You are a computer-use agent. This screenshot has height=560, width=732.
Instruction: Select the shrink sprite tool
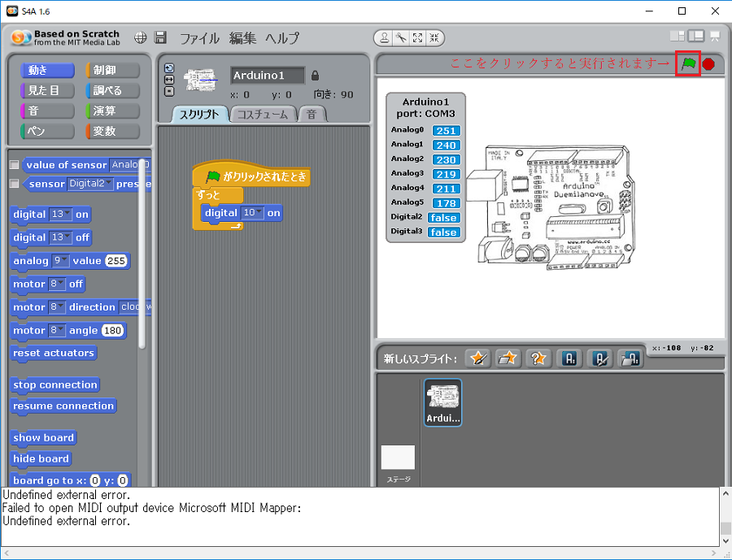(434, 38)
